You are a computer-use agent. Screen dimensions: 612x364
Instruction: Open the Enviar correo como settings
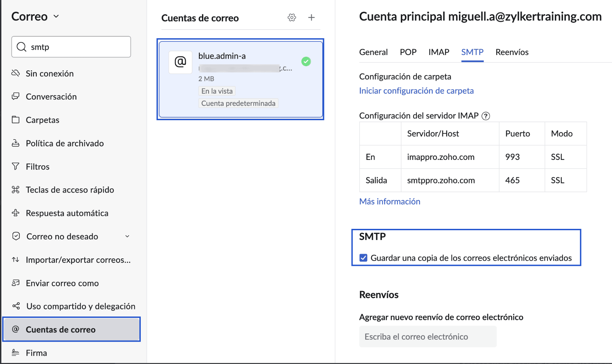16,283
